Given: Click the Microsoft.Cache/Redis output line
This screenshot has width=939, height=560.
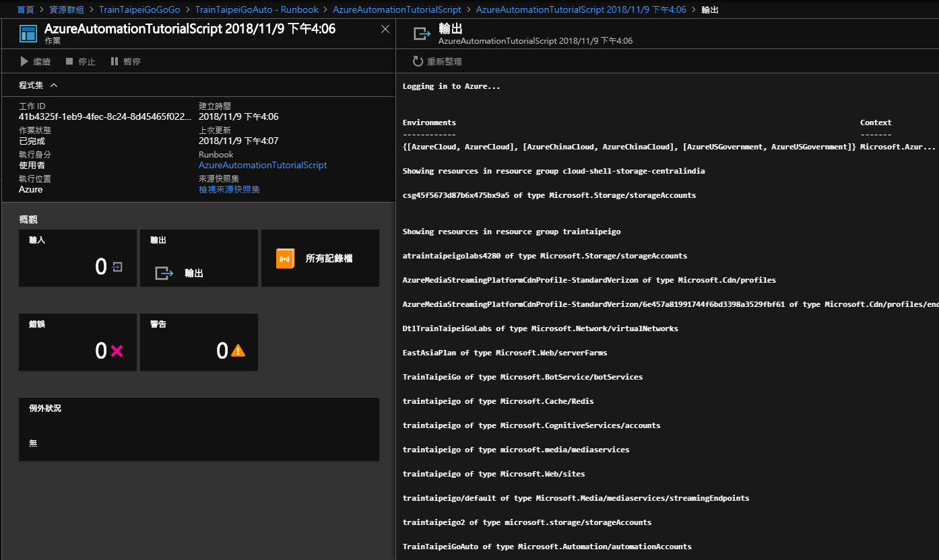Looking at the screenshot, I should (498, 401).
